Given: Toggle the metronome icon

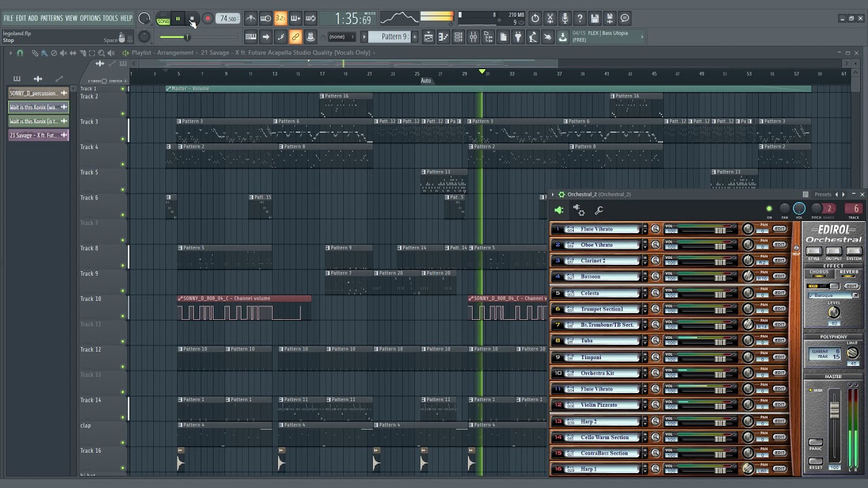Looking at the screenshot, I should coord(251,18).
